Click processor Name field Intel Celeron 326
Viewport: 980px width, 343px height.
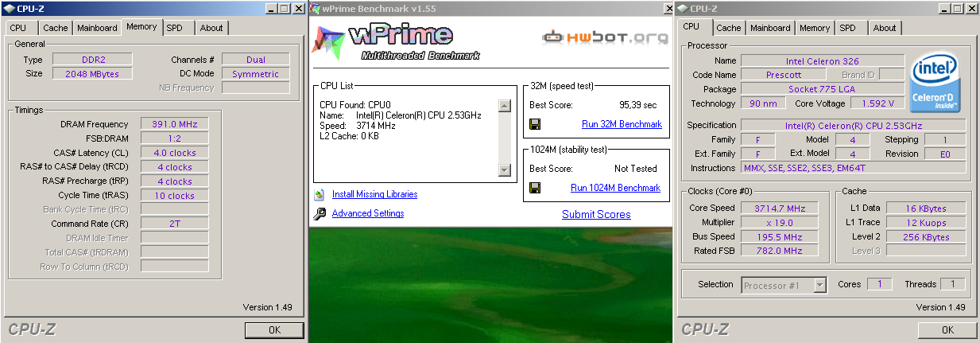pos(822,60)
